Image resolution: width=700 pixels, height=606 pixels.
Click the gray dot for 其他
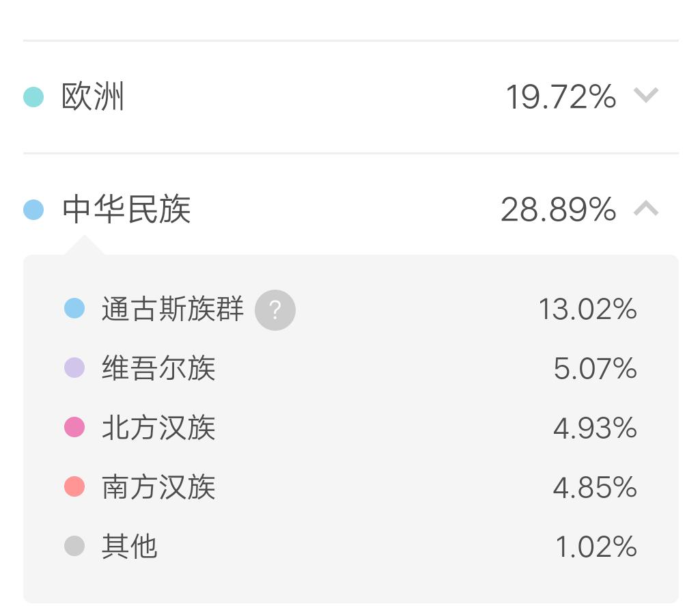click(74, 546)
